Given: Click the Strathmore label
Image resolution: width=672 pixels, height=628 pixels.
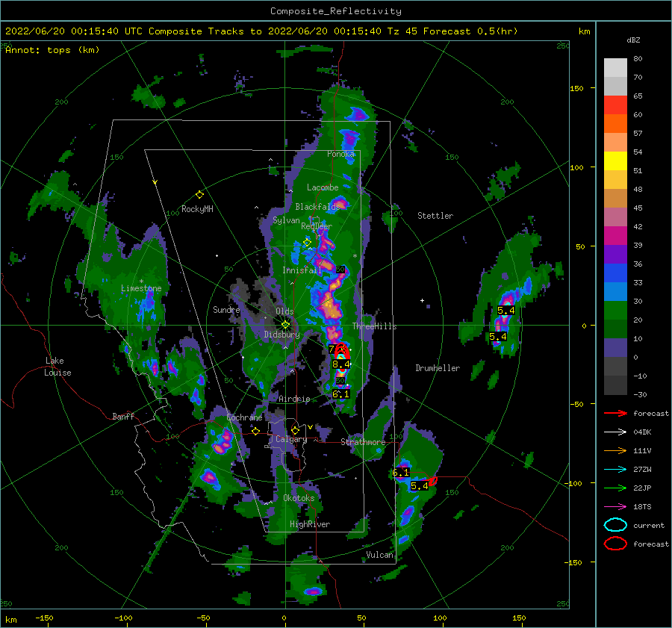Looking at the screenshot, I should (x=363, y=442).
